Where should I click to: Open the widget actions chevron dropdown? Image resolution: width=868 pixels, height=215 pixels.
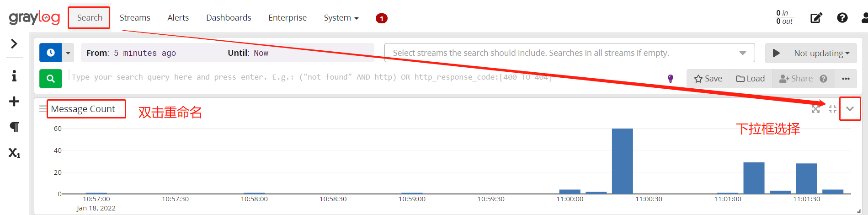coord(850,109)
